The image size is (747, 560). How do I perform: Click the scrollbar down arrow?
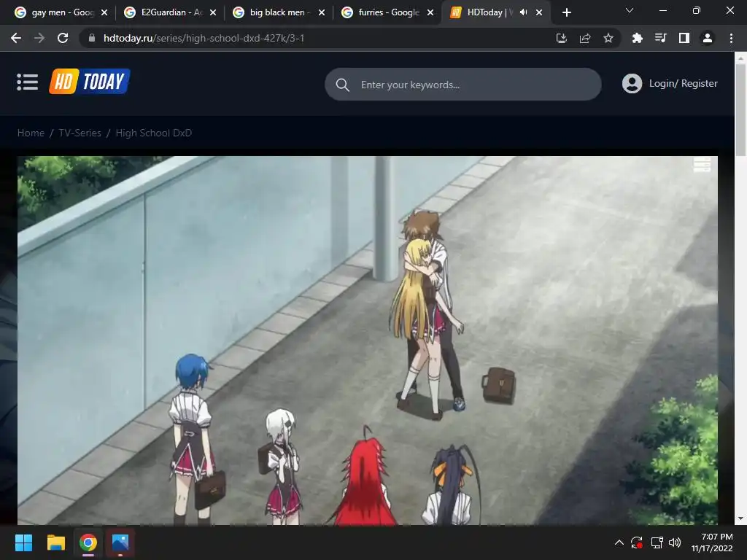point(740,518)
